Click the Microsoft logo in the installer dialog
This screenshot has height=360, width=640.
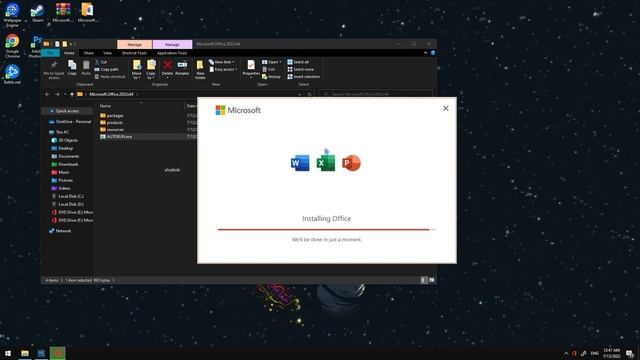(238, 110)
